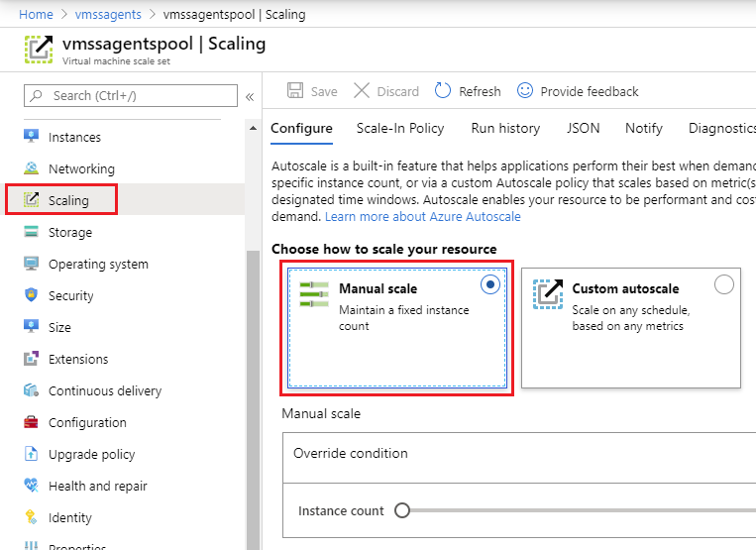The height and width of the screenshot is (550, 756).
Task: Click the Networking sidebar icon
Action: coord(32,168)
